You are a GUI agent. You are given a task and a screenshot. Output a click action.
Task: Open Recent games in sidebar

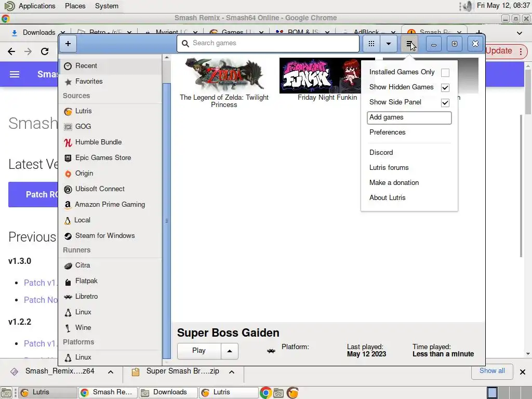[110, 66]
